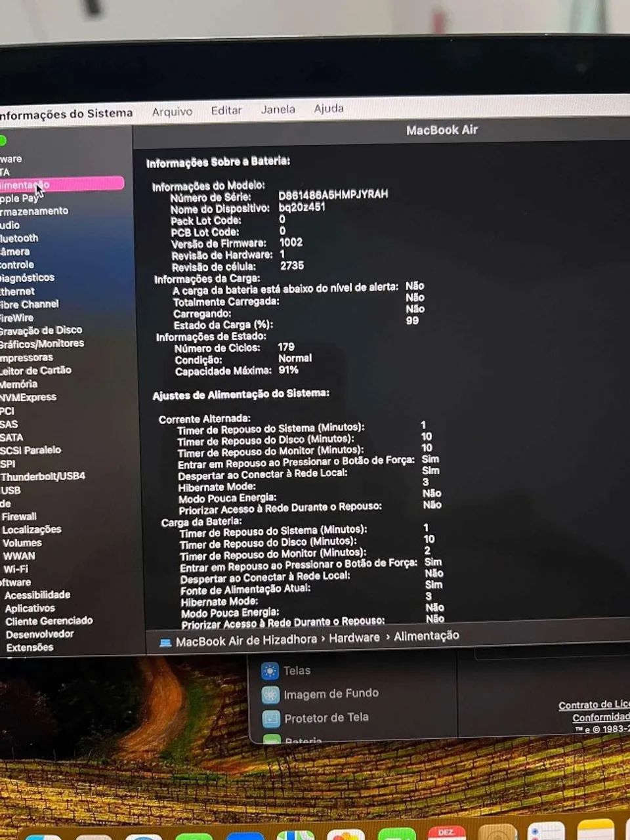Open Telas in the System Settings window

click(x=297, y=671)
